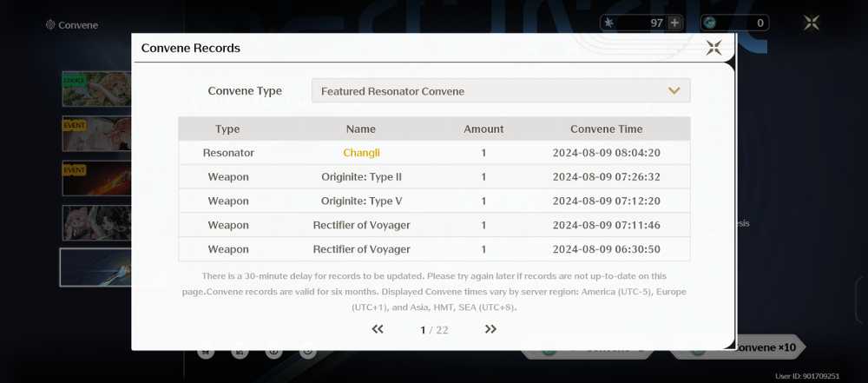Select the second Event banner thumbnail

96,134
